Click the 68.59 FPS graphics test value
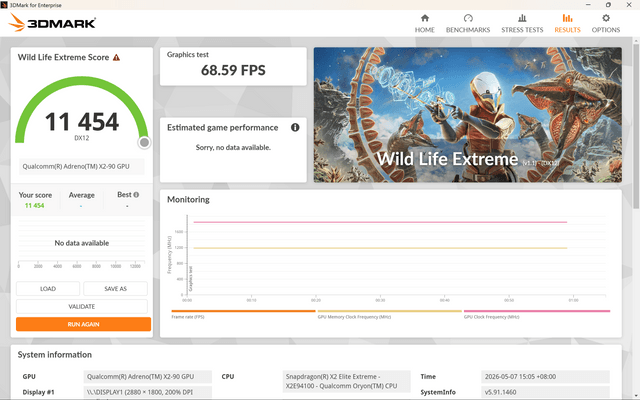 233,70
